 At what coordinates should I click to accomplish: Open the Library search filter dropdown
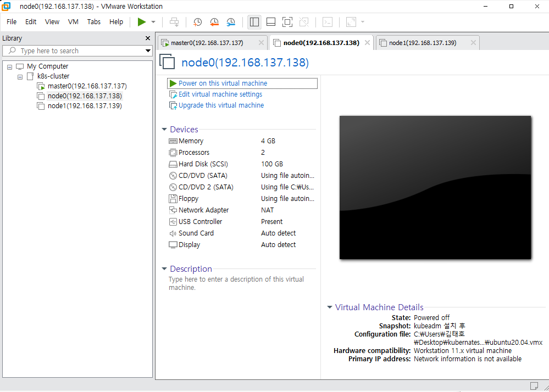point(148,51)
